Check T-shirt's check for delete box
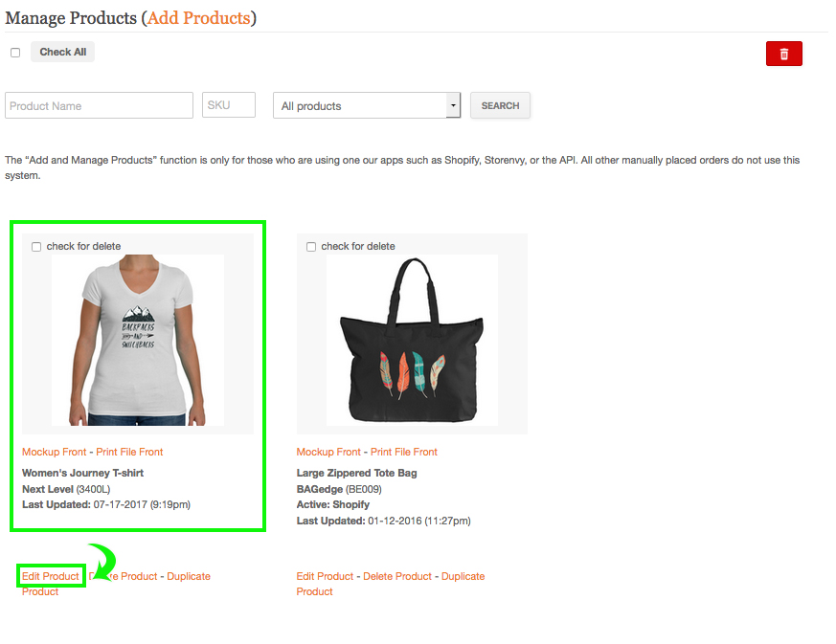 [36, 247]
